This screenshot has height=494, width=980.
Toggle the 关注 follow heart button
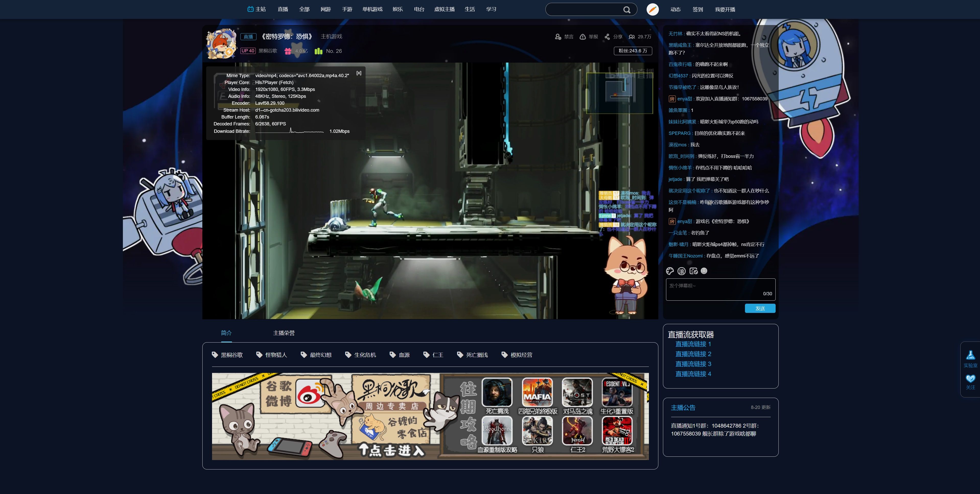(970, 378)
